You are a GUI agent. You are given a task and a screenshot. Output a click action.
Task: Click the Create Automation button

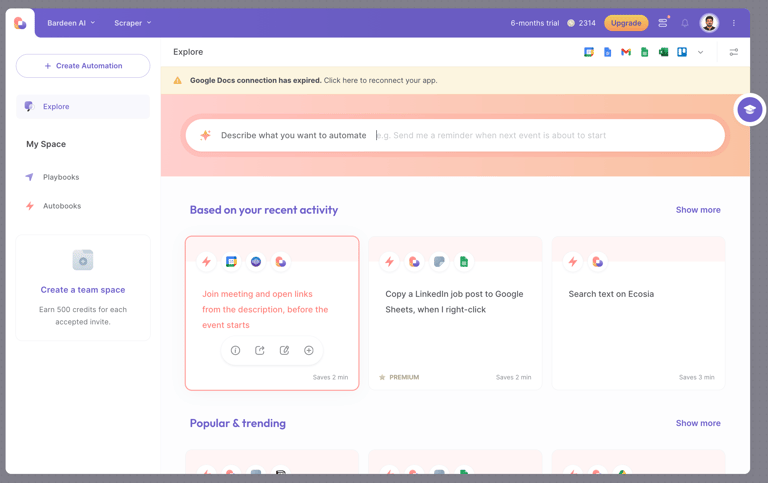click(83, 66)
